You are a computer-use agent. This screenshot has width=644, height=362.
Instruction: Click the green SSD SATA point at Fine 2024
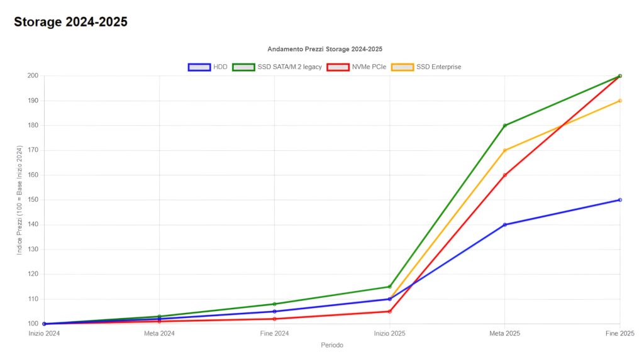pos(274,304)
